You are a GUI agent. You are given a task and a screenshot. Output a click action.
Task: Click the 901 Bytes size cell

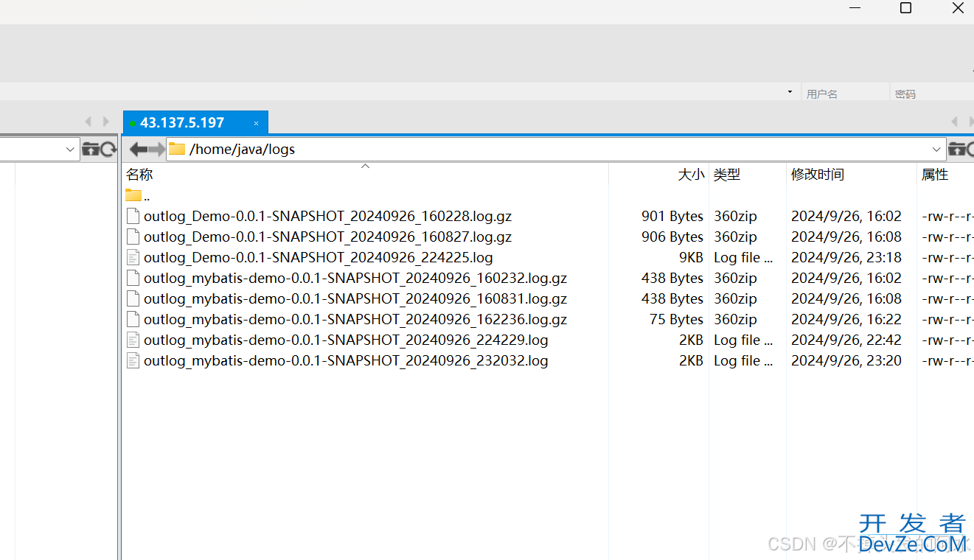[x=672, y=216]
